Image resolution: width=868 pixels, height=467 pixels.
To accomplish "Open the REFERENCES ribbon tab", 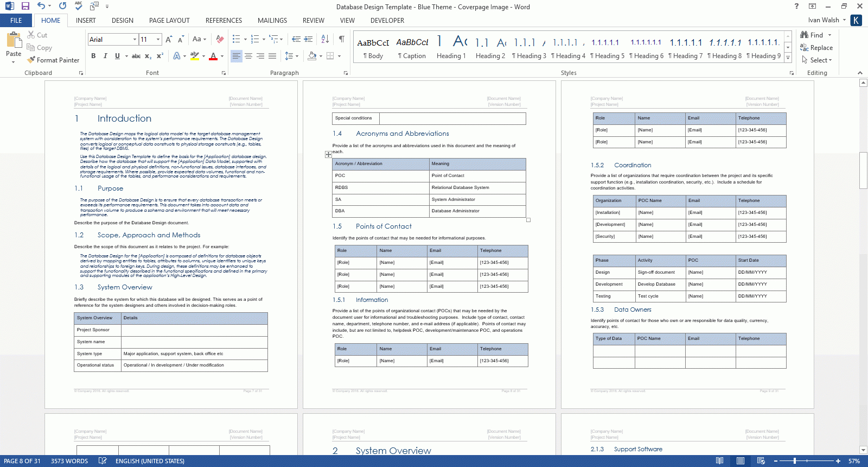I will (x=224, y=21).
